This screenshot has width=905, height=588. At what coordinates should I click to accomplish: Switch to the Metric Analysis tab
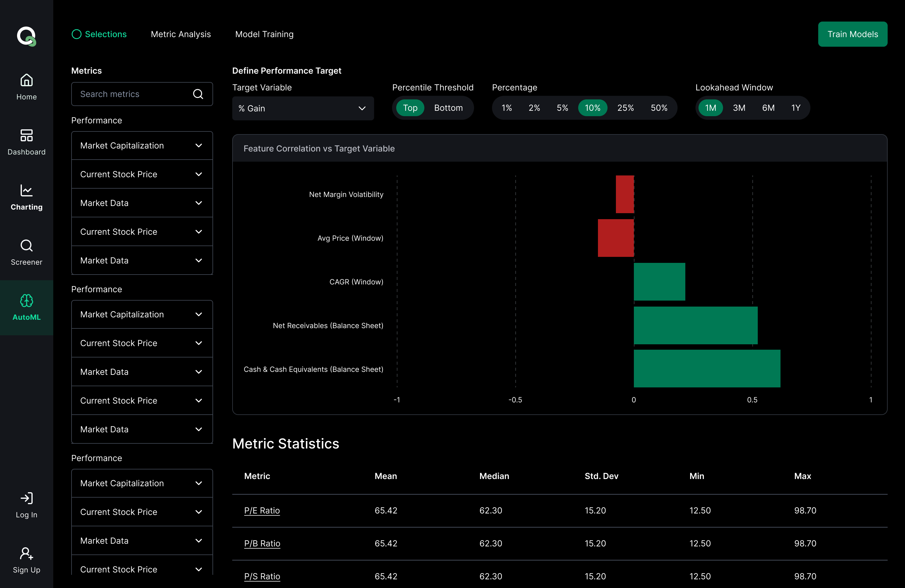(x=181, y=34)
